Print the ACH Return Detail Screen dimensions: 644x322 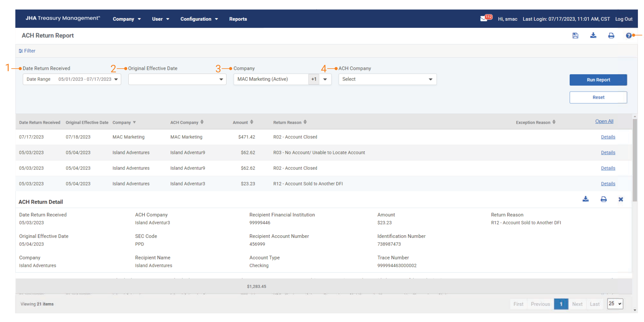point(603,199)
